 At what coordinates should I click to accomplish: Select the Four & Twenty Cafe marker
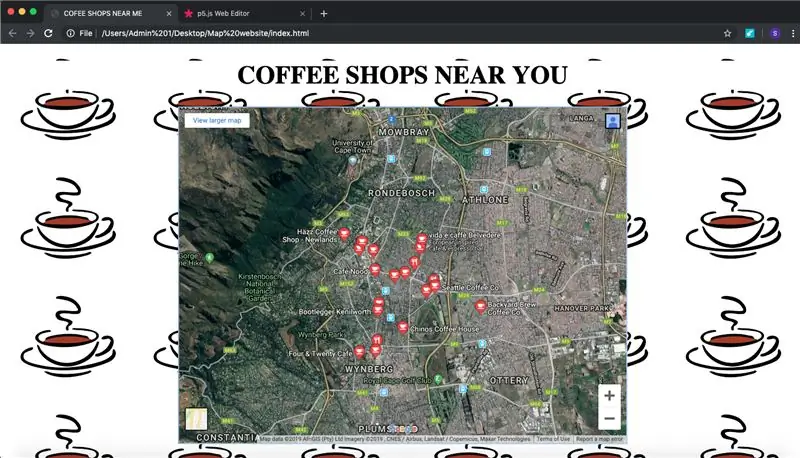click(x=359, y=351)
